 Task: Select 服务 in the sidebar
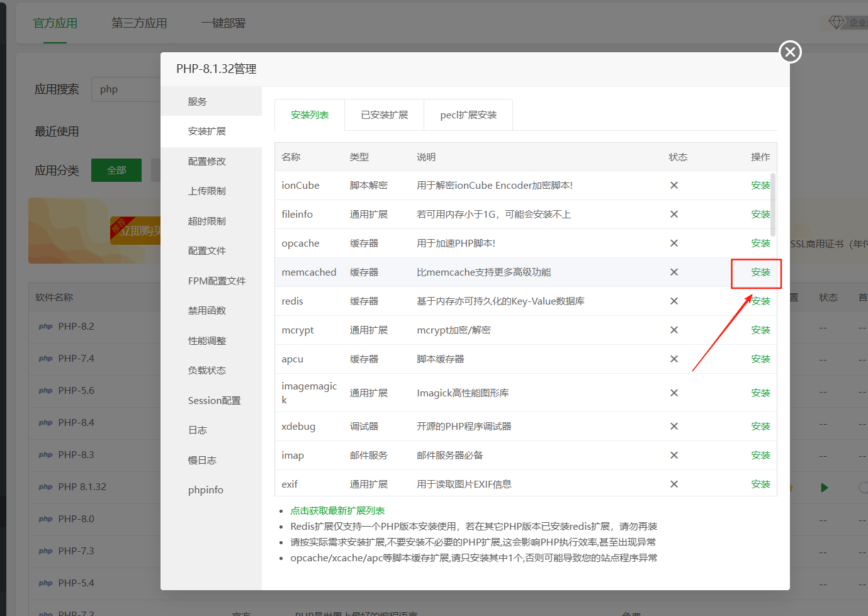click(211, 101)
